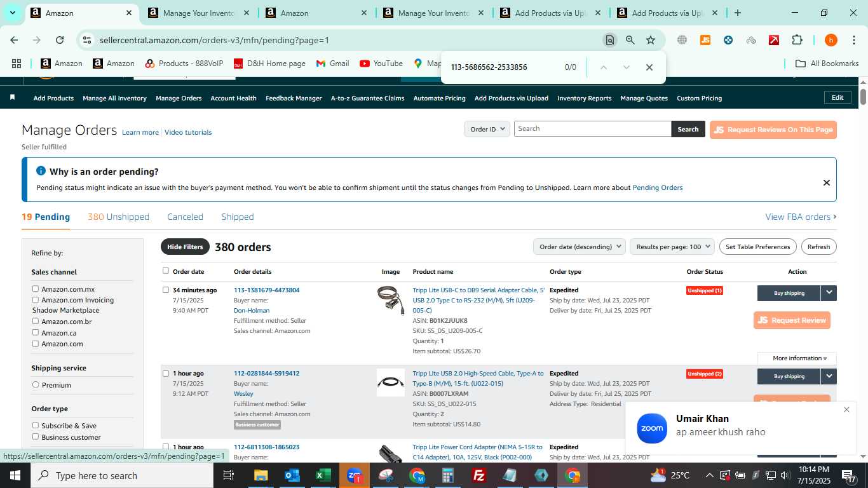Click Request Reviews On This Page
The height and width of the screenshot is (488, 868).
click(773, 130)
